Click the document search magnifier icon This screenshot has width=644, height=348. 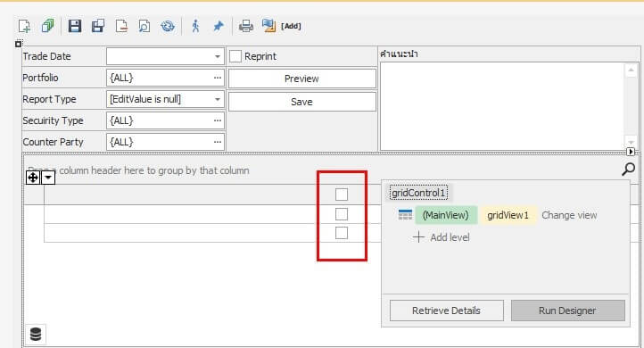144,26
